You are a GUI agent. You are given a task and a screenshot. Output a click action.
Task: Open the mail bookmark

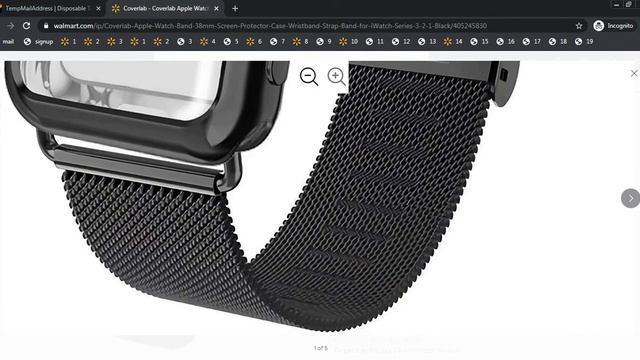pos(8,41)
